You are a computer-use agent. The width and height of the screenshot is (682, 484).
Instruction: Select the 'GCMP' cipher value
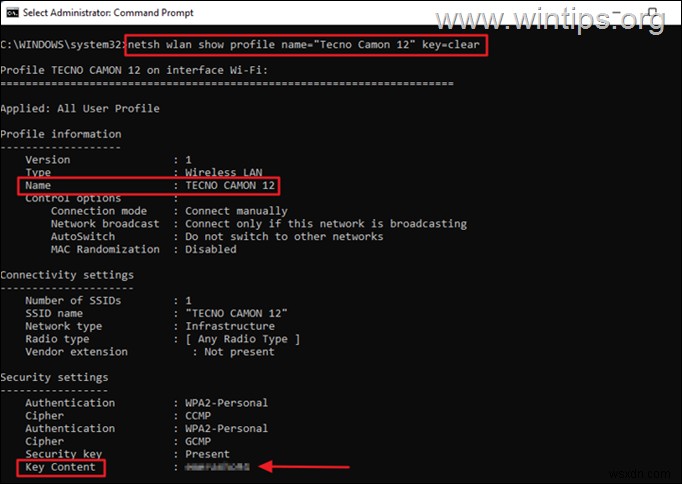pos(198,441)
